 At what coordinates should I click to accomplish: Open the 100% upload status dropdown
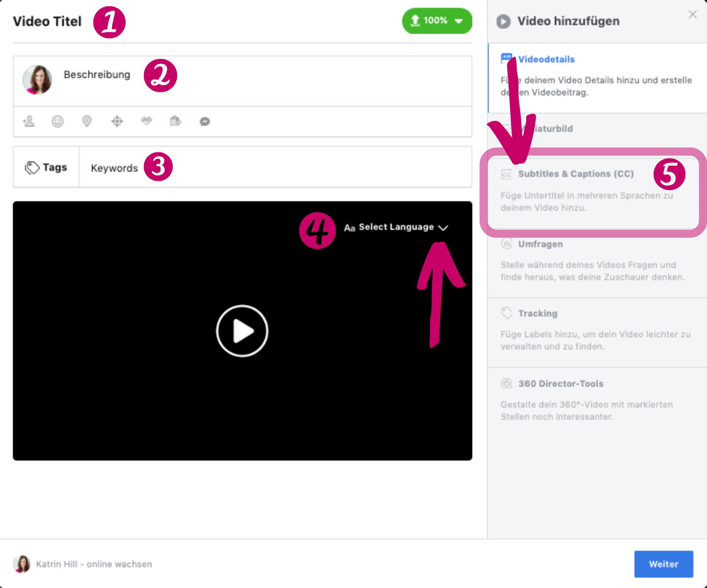tap(437, 21)
